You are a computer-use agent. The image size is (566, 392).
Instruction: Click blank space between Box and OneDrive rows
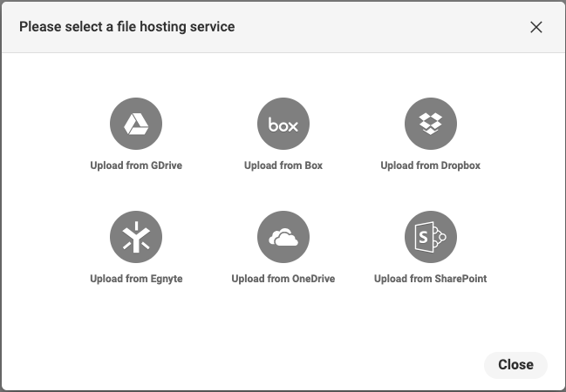pyautogui.click(x=283, y=192)
